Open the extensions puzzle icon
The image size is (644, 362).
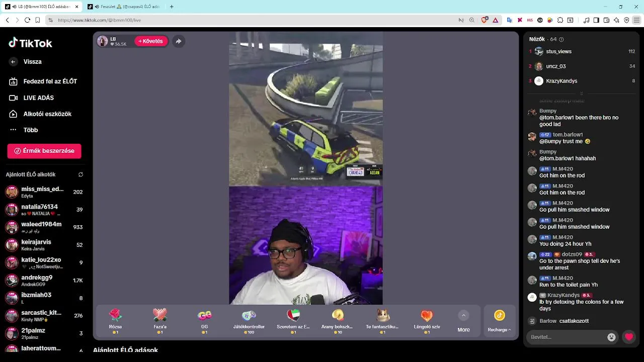click(560, 20)
